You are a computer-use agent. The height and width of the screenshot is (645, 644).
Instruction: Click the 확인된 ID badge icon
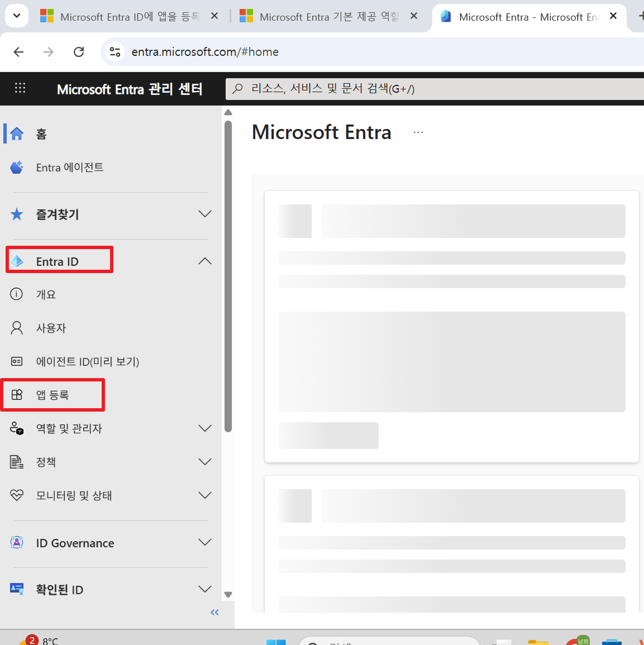[16, 589]
